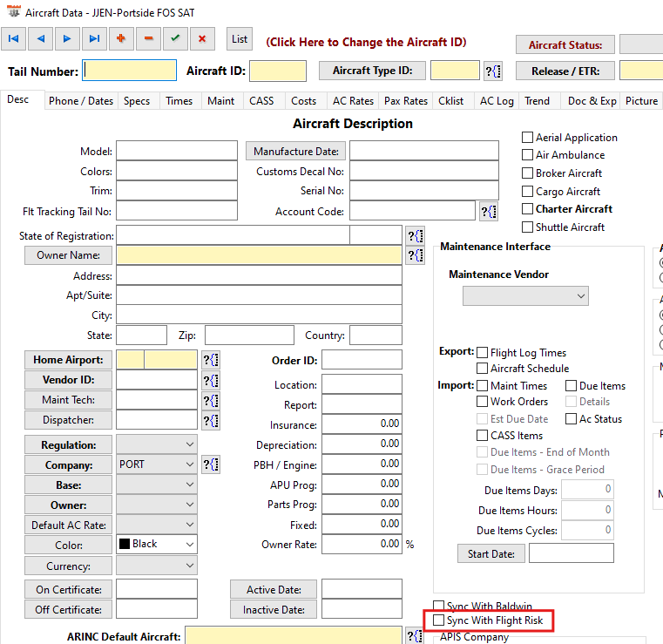Click the Aircraft Status button
This screenshot has height=644, width=663.
[565, 44]
